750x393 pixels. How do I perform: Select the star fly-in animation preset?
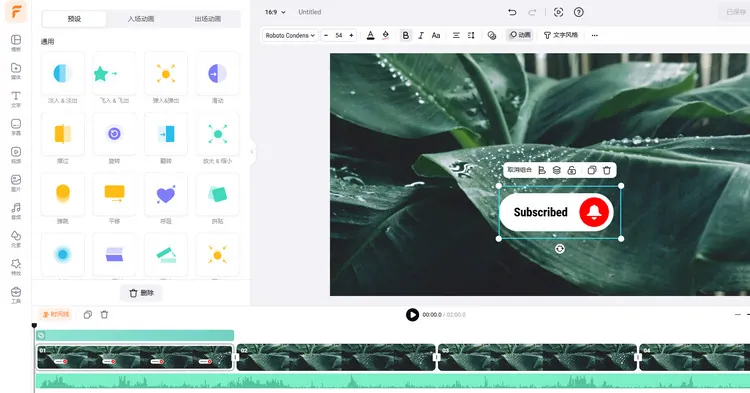(x=114, y=74)
